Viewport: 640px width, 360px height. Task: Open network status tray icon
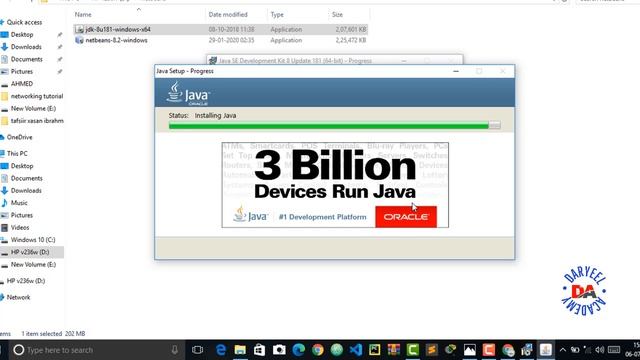(587, 350)
